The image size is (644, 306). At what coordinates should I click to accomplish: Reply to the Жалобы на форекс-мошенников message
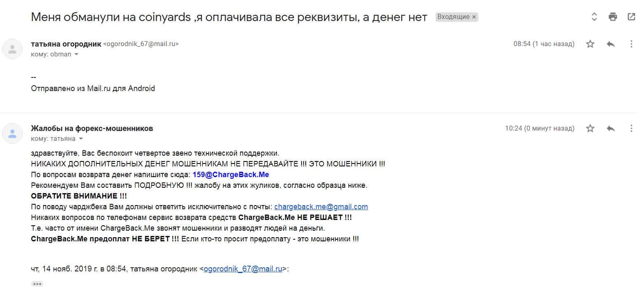(611, 128)
